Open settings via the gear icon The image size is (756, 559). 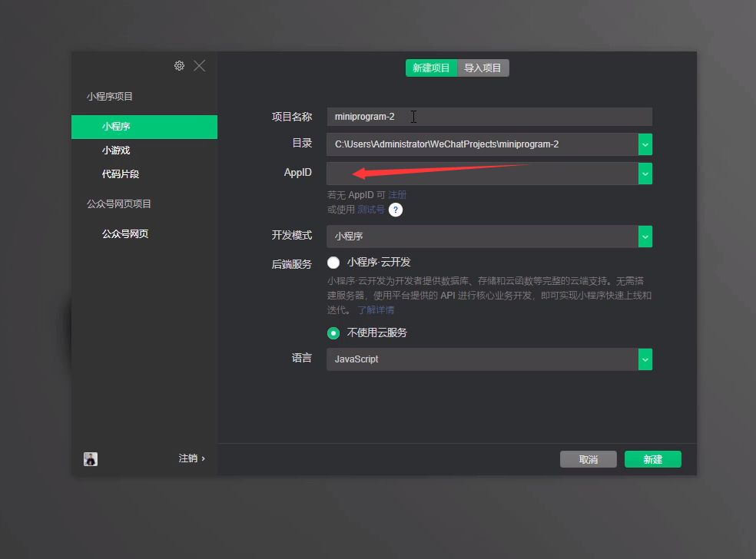179,66
